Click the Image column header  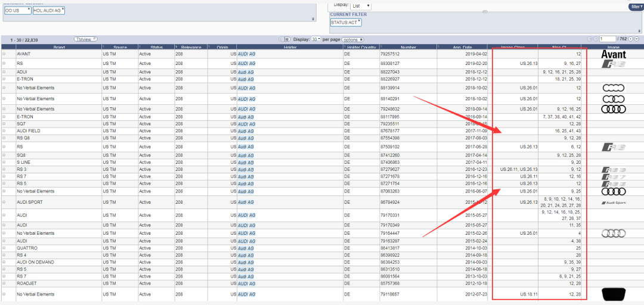tap(614, 47)
